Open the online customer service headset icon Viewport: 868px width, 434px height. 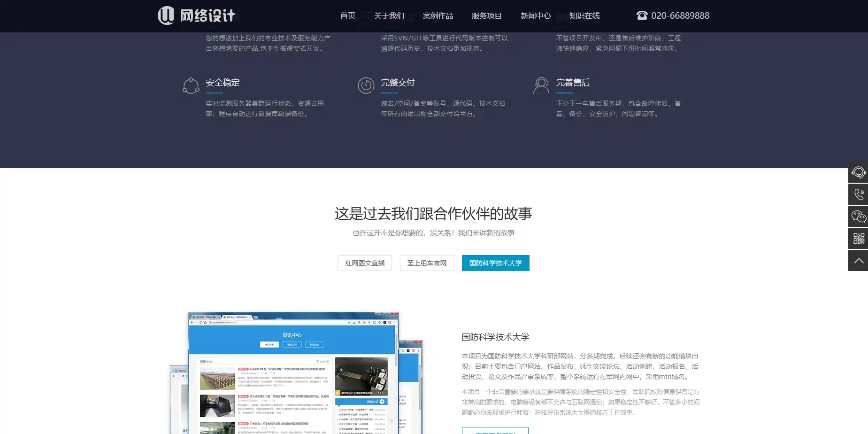click(x=858, y=172)
